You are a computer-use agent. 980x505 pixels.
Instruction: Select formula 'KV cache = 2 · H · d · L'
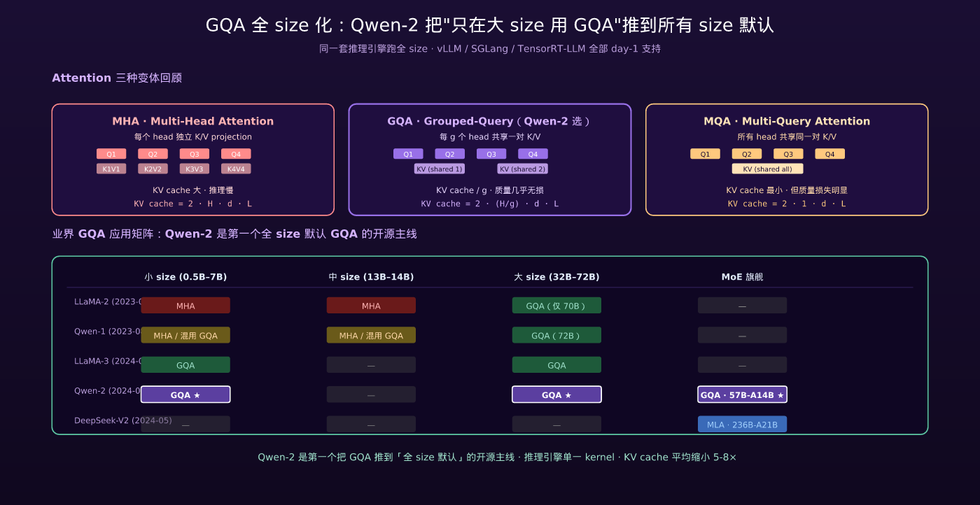(193, 204)
